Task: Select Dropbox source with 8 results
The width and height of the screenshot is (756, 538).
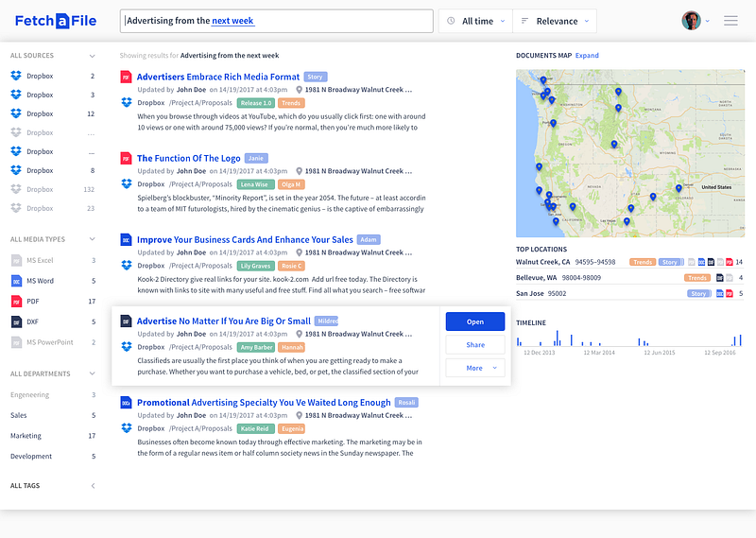Action: click(x=53, y=170)
